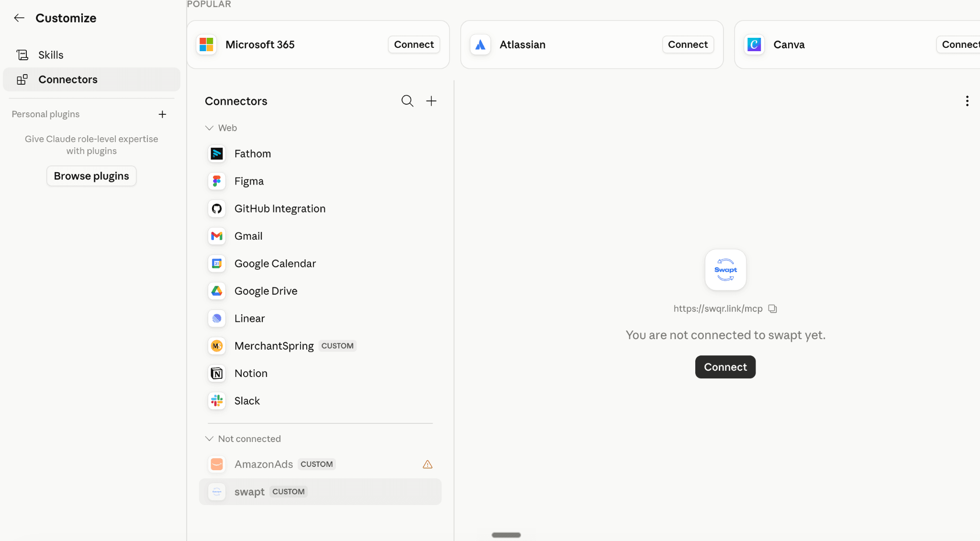The image size is (980, 541).
Task: Click the Canva Connect button
Action: [x=958, y=44]
